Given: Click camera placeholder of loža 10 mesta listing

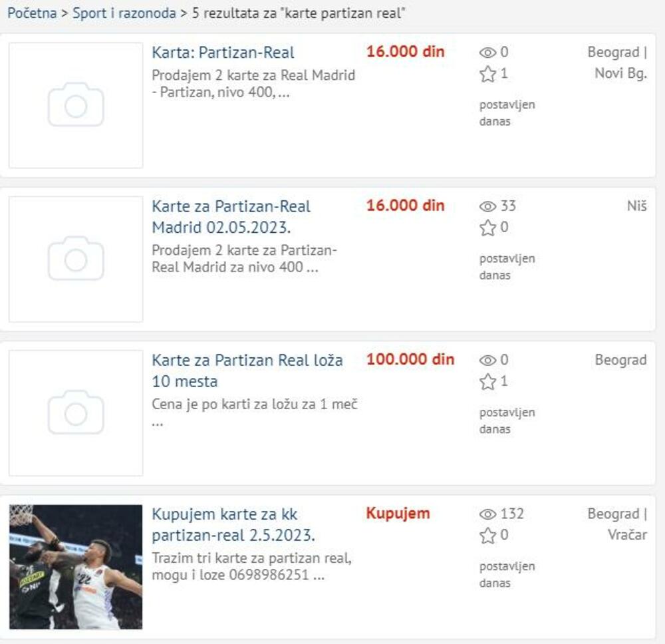Looking at the screenshot, I should tap(76, 412).
